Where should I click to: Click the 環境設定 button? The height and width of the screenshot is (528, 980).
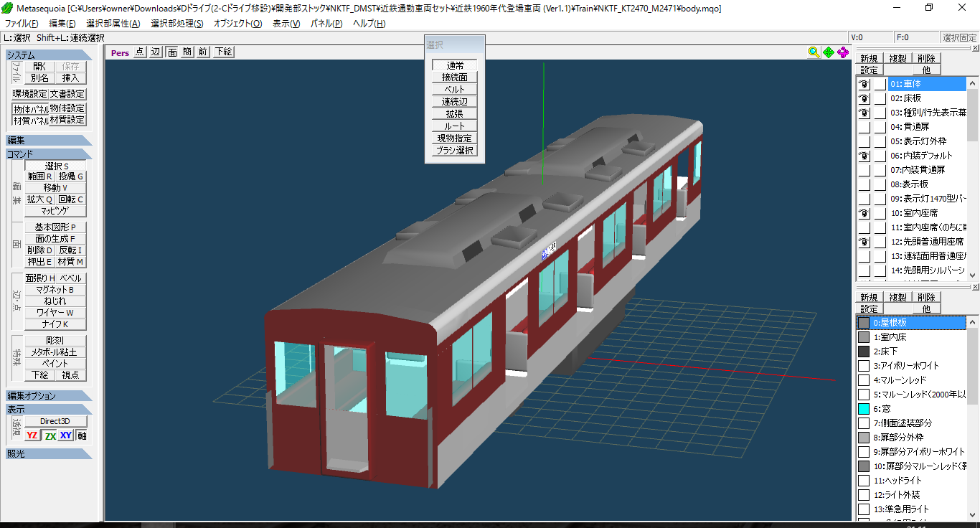point(30,94)
